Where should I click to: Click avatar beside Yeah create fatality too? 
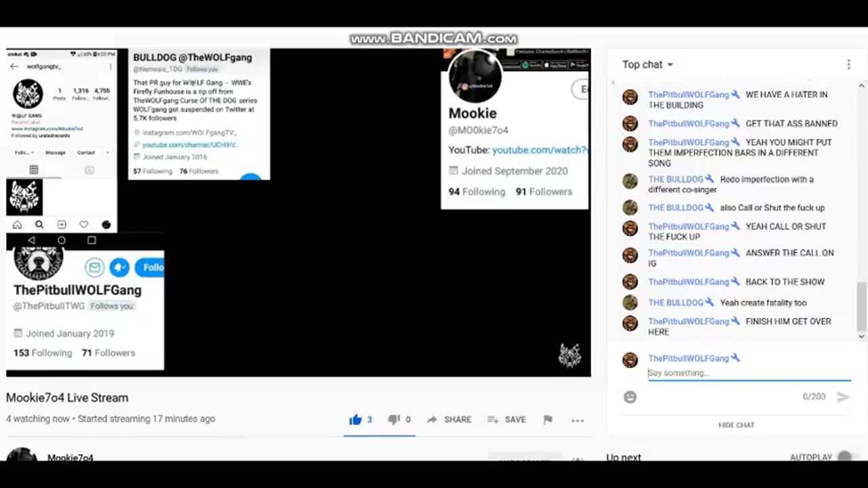click(x=630, y=303)
